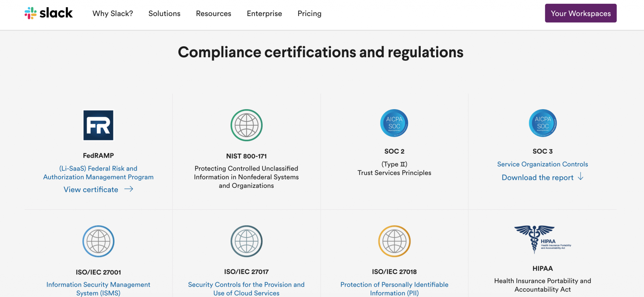This screenshot has height=297, width=644.
Task: Click the FedRAMP FR logo
Action: coord(98,125)
